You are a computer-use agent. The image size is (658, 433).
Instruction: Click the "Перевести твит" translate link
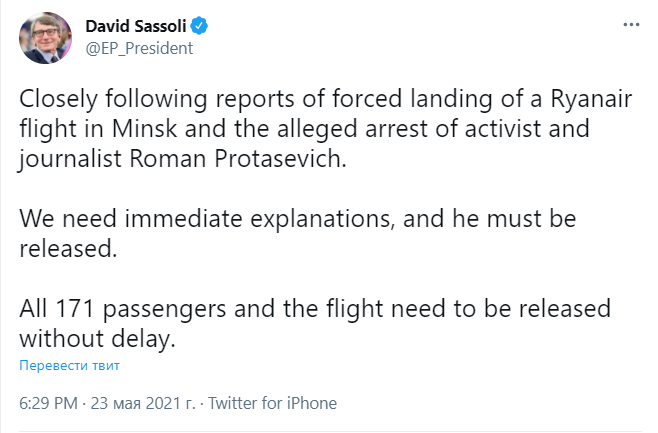(x=69, y=365)
